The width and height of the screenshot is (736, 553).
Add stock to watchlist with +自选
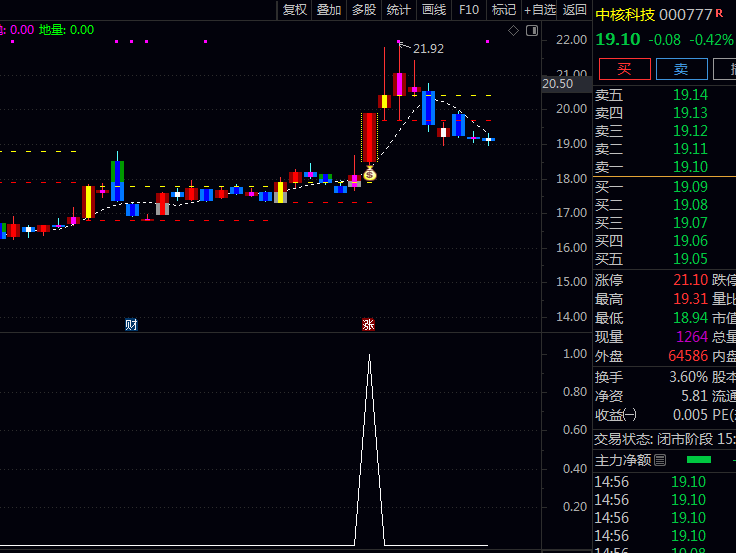tap(539, 10)
